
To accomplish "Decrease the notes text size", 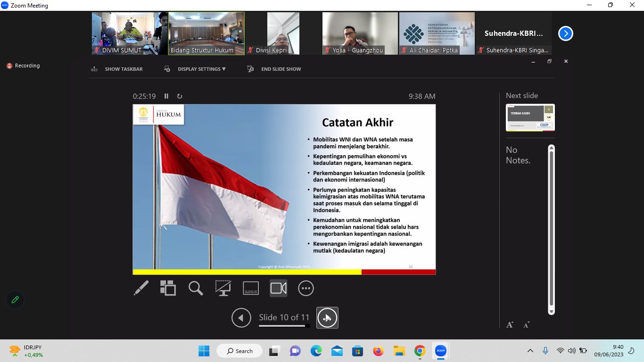I will click(x=526, y=324).
